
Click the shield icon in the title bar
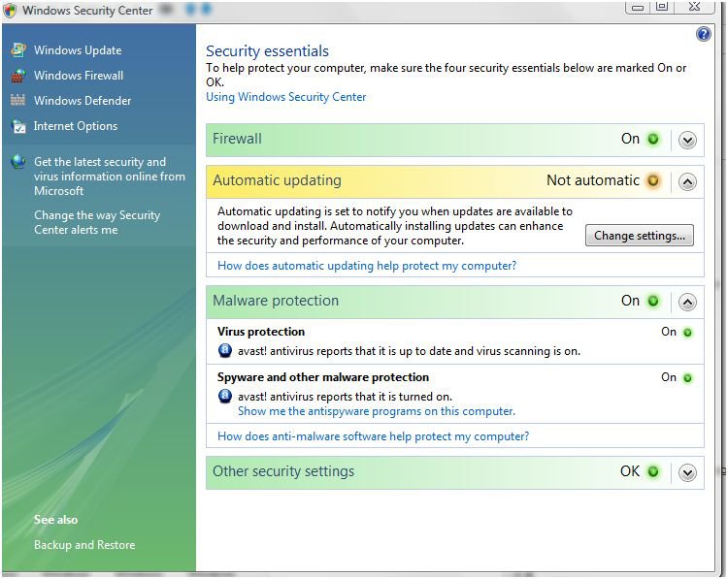pyautogui.click(x=10, y=11)
